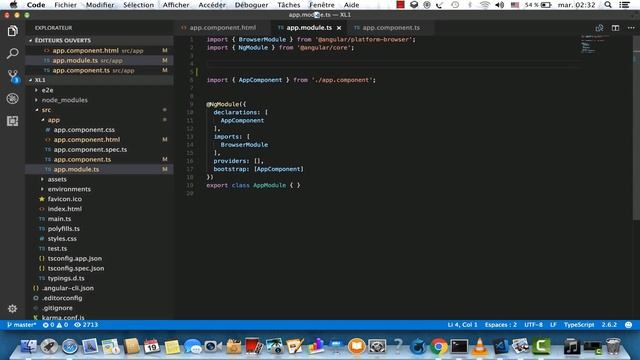Open VLC cone icon in the Dock
Image resolution: width=640 pixels, height=360 pixels.
coord(480,346)
